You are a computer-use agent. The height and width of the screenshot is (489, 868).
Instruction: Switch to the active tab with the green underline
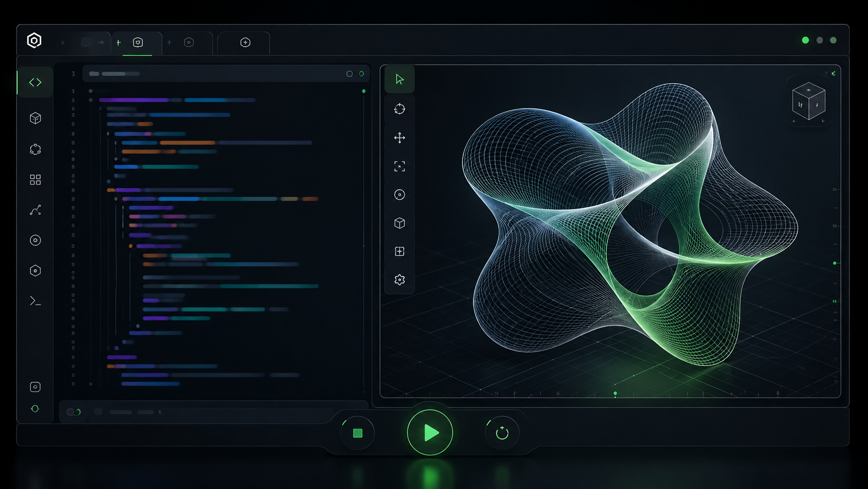137,43
